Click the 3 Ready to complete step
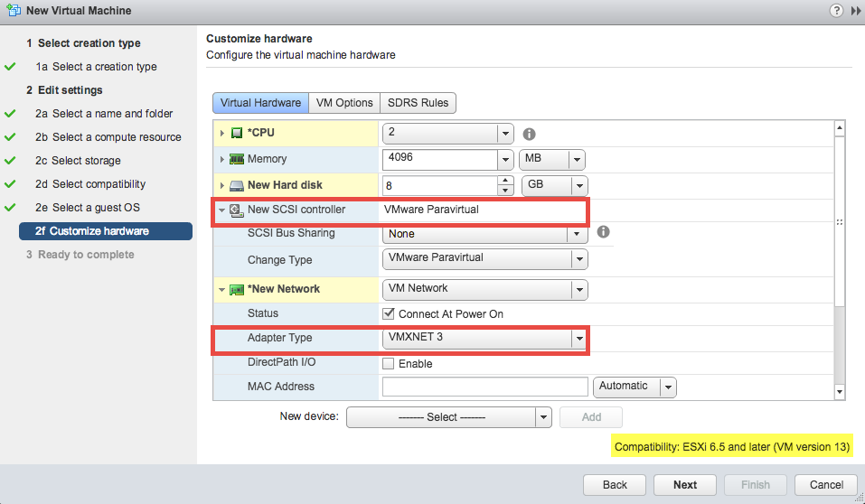Viewport: 865px width, 504px height. 80,255
